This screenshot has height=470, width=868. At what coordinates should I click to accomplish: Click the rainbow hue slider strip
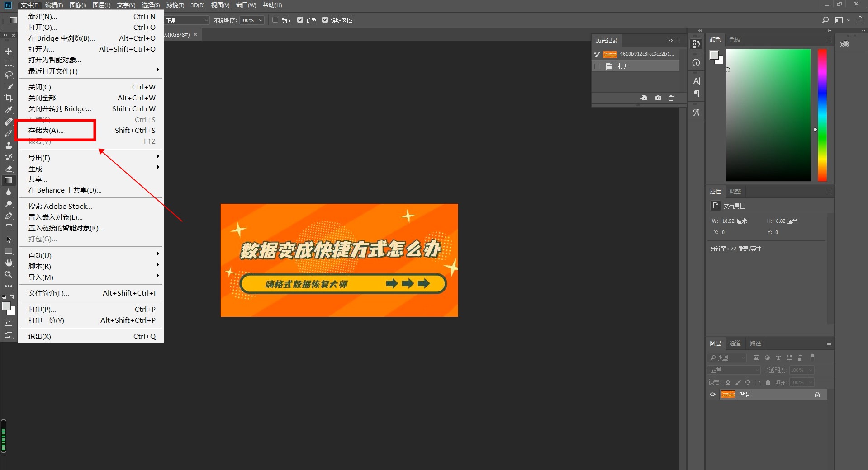[822, 115]
